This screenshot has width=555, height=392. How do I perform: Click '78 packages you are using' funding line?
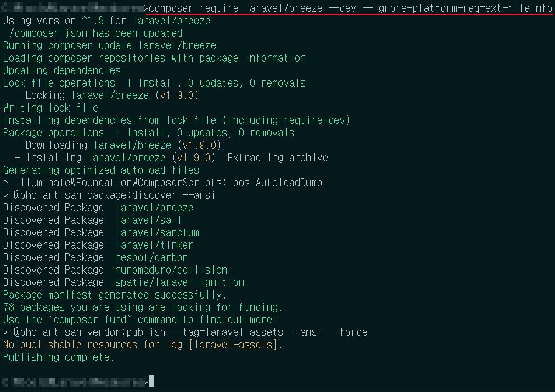(143, 307)
